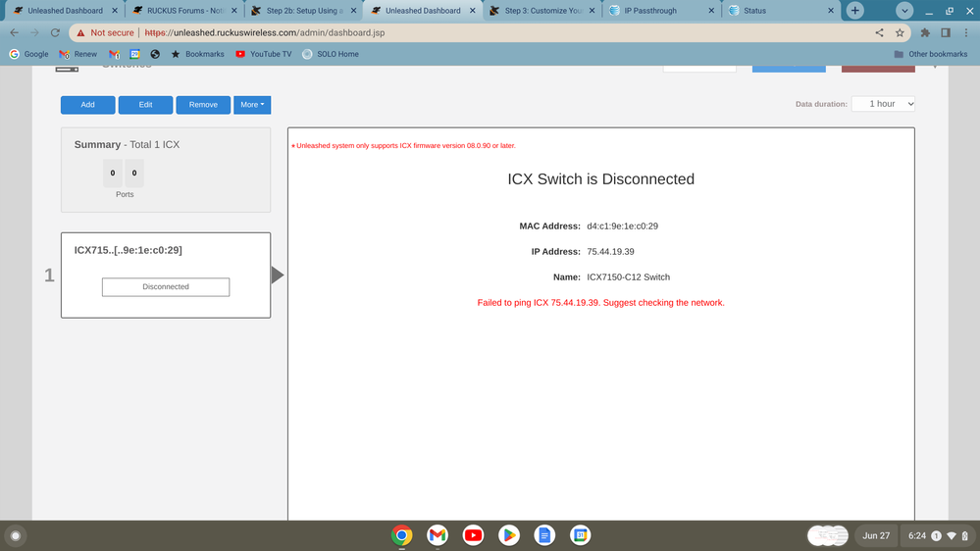980x551 pixels.
Task: Click the Failed to ping ICX message
Action: pos(600,302)
